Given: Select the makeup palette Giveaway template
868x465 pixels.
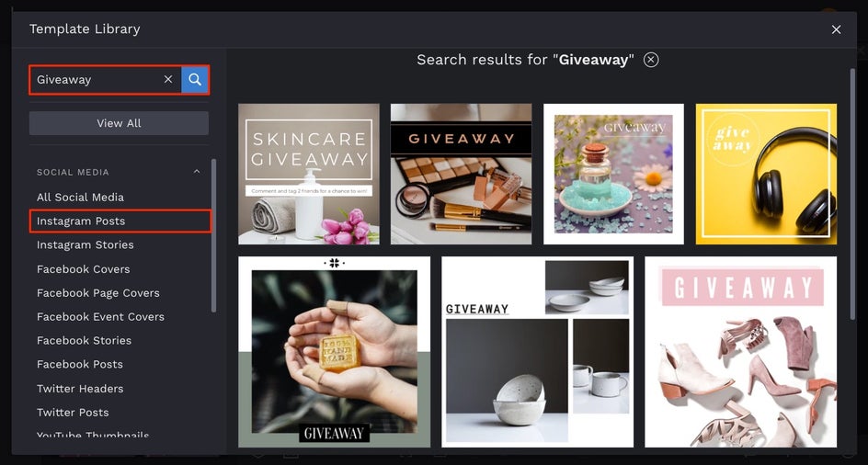Looking at the screenshot, I should tap(462, 174).
